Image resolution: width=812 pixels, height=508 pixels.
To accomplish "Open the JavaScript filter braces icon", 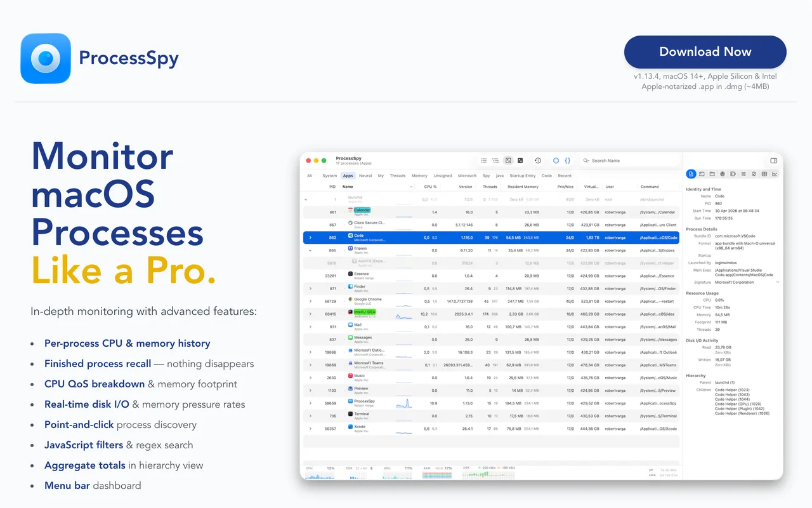I will 568,161.
